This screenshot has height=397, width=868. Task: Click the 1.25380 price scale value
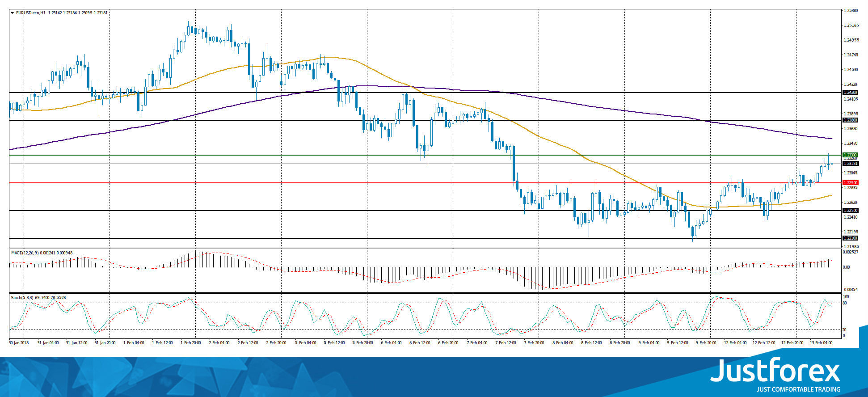(x=851, y=11)
